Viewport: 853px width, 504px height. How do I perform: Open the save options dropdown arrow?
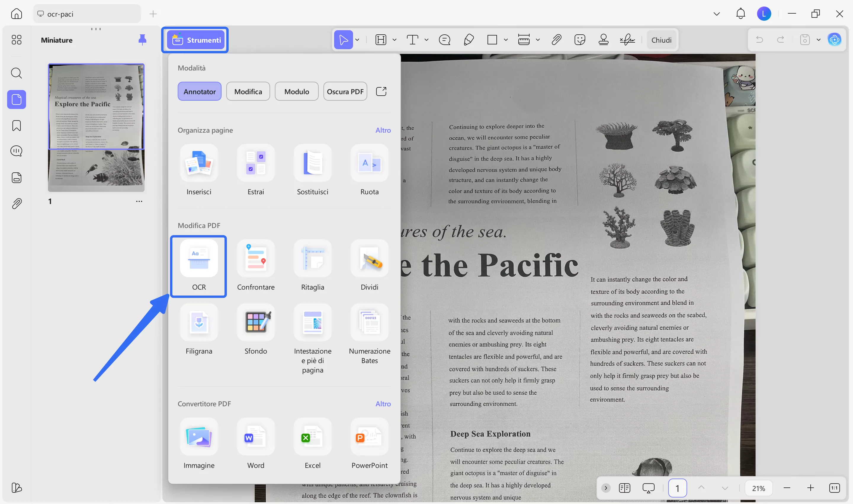point(818,40)
